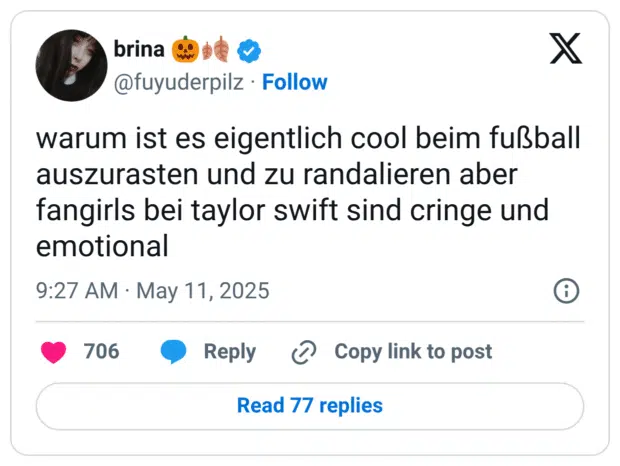Open Read 77 replies button
Screen dimensions: 620x466
(x=309, y=406)
